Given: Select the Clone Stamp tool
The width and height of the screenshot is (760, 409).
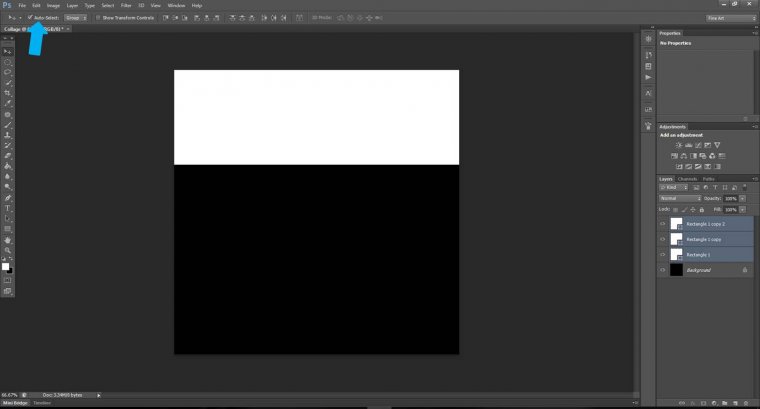Looking at the screenshot, I should [7, 135].
